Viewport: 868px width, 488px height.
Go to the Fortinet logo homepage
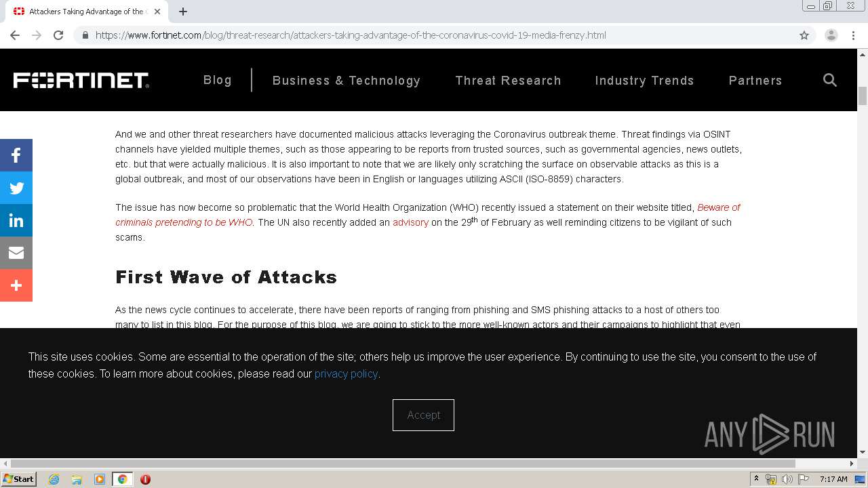[x=81, y=81]
